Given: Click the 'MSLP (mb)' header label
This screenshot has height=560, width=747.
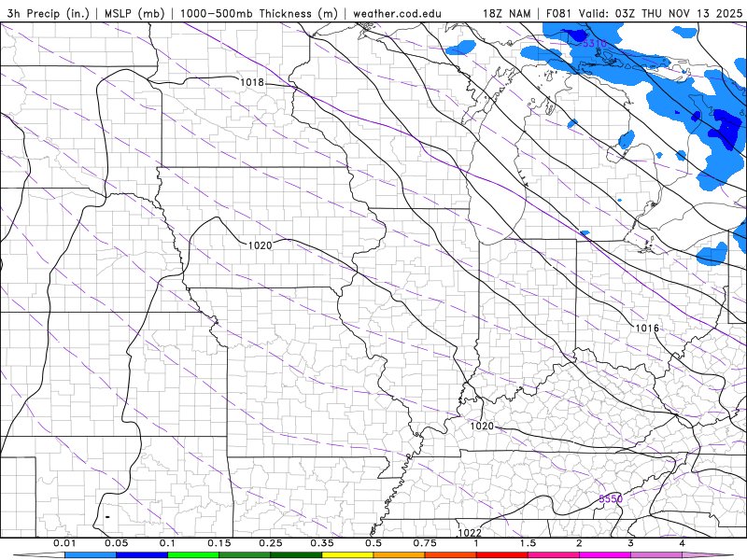Looking at the screenshot, I should 134,13.
